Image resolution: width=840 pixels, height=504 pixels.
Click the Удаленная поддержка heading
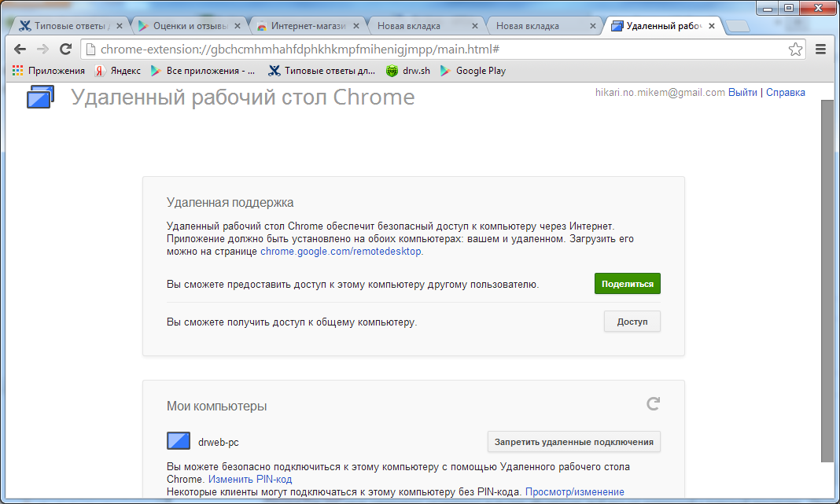click(230, 202)
